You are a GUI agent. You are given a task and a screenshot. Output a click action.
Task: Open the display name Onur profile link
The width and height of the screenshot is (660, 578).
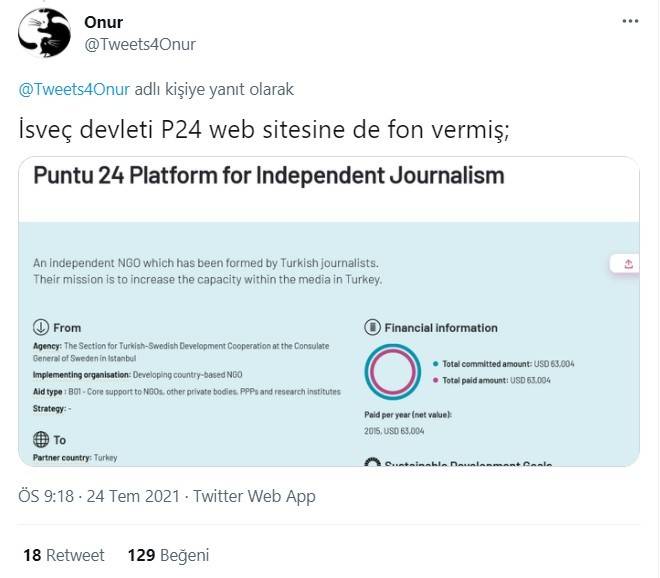click(x=104, y=23)
